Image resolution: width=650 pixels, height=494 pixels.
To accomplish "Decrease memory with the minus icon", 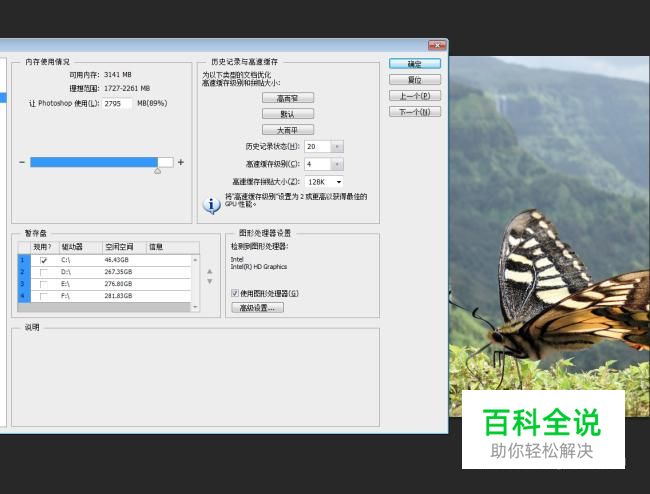I will pyautogui.click(x=22, y=162).
